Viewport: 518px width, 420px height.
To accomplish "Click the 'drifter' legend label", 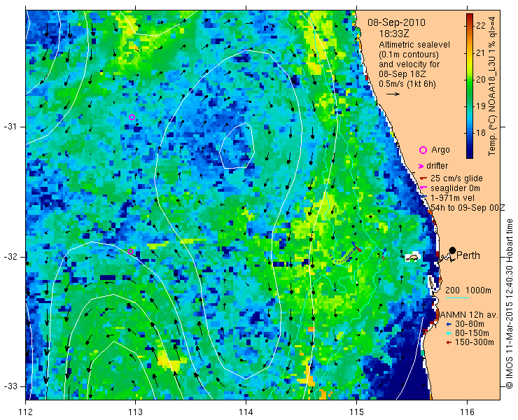I will click(437, 166).
